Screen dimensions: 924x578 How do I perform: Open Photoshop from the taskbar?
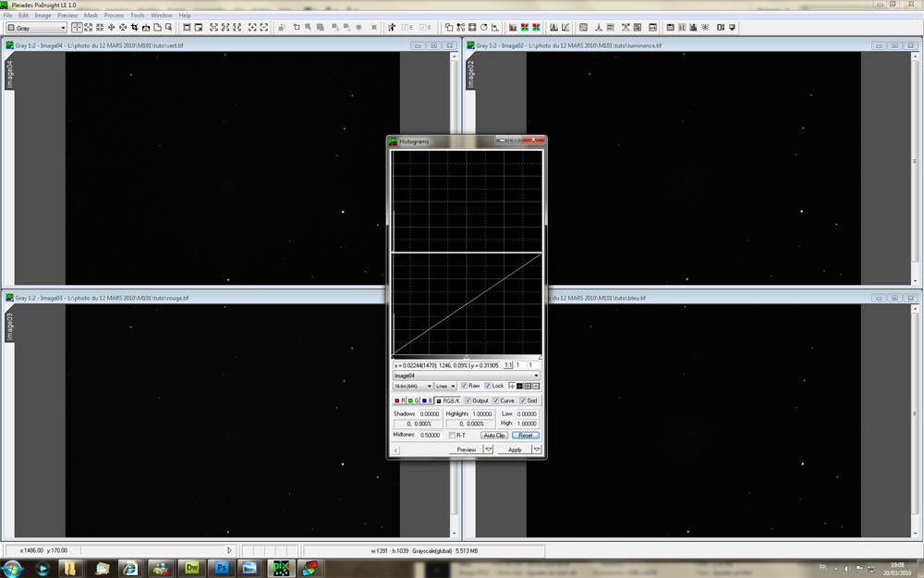(x=223, y=567)
